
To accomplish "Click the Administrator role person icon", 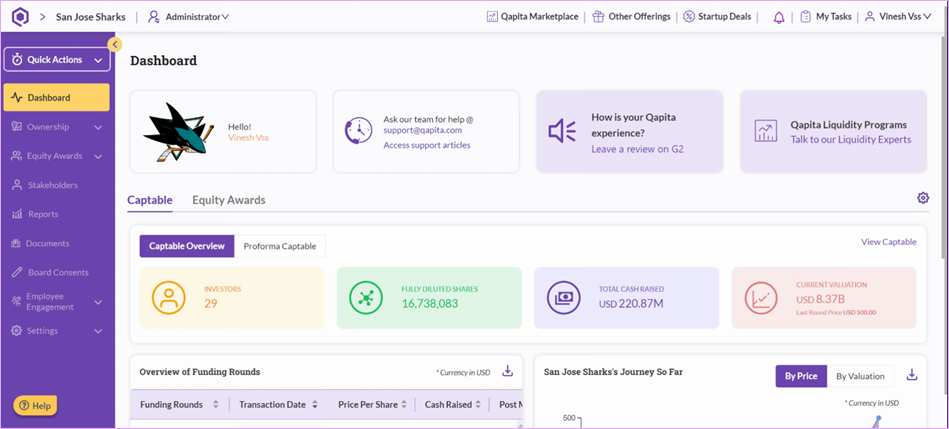I will (154, 17).
